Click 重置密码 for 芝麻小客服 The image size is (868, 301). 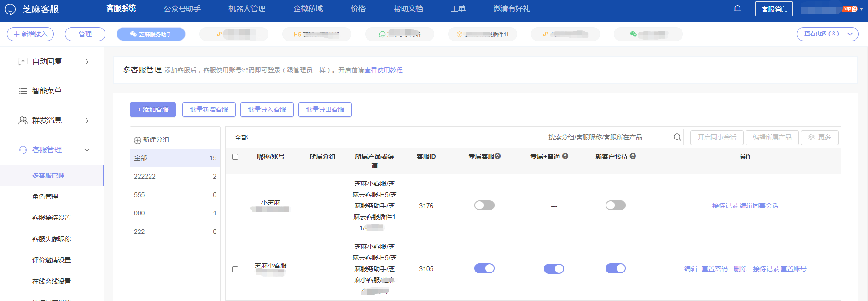pyautogui.click(x=715, y=269)
